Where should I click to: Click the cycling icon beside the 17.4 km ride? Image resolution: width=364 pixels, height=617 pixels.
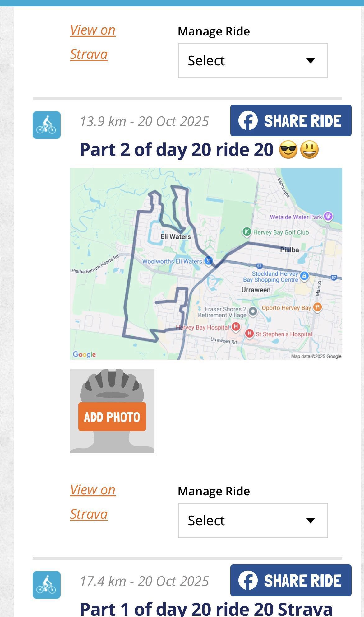point(47,585)
